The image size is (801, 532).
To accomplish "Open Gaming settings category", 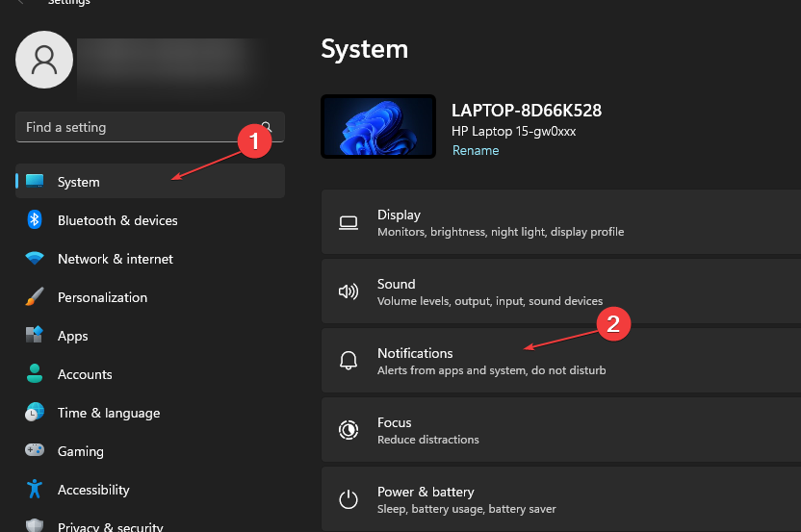I will tap(150, 451).
